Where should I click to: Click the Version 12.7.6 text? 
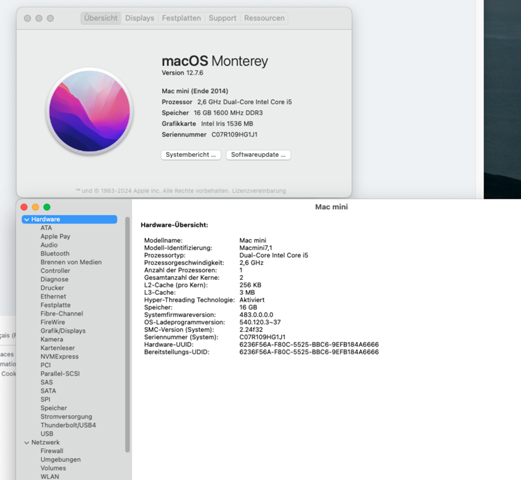(182, 73)
